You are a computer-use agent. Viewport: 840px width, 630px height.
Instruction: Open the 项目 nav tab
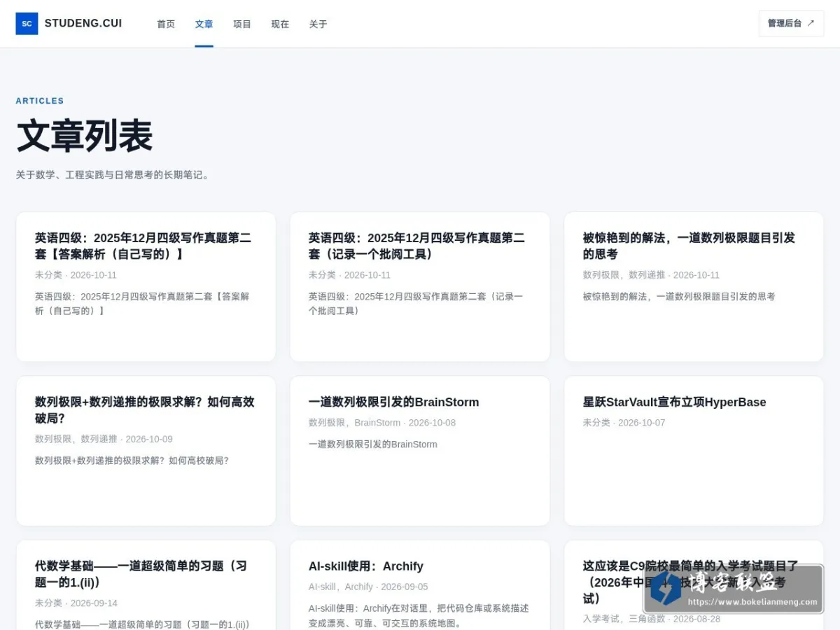click(242, 24)
